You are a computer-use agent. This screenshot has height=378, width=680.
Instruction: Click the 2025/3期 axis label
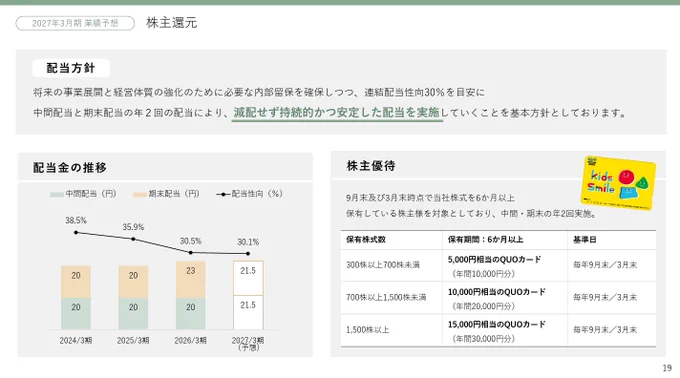click(x=133, y=340)
